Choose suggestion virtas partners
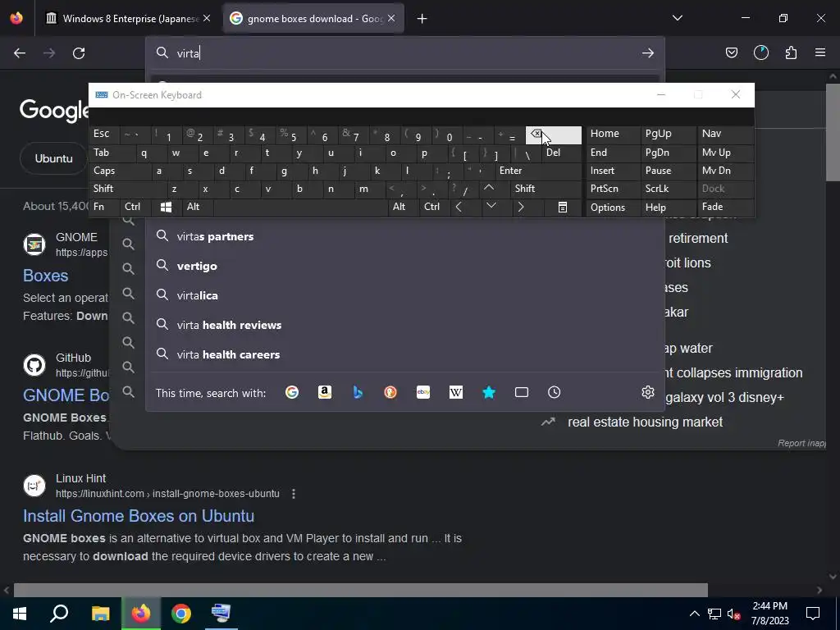The image size is (840, 630). (x=404, y=236)
